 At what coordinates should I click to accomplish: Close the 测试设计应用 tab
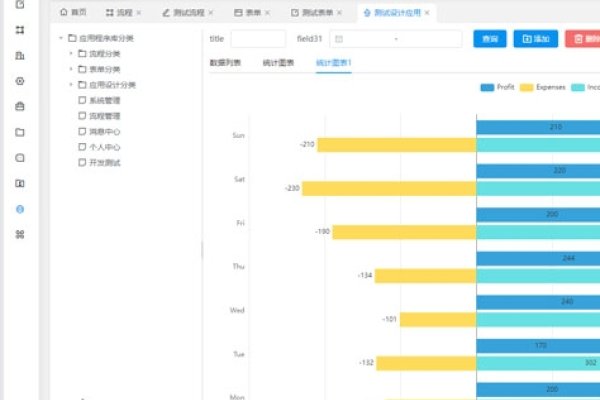coord(427,13)
